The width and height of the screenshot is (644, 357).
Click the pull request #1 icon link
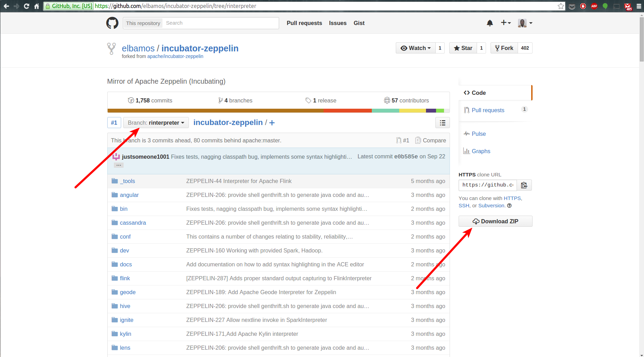[x=403, y=140]
